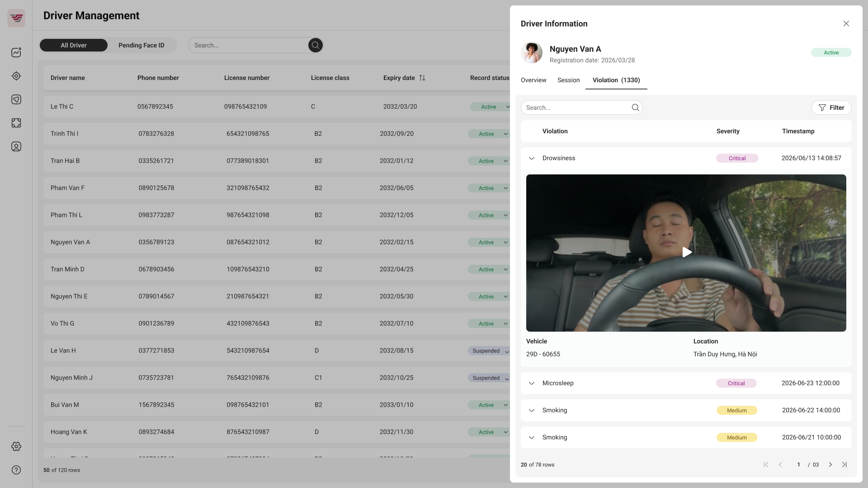Open the analytics chart sidebar icon

pos(16,52)
